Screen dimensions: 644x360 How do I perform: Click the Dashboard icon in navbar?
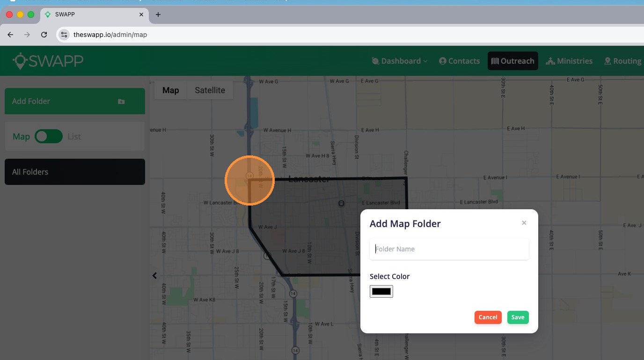click(x=375, y=61)
